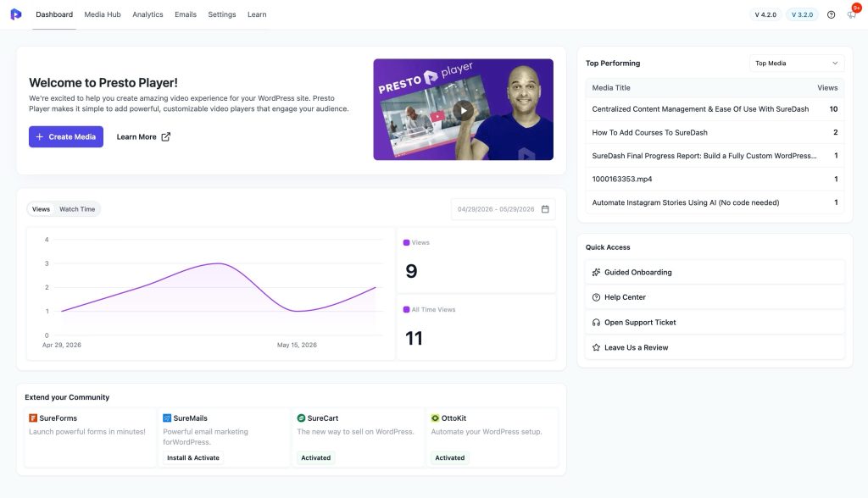
Task: Open the Emails tab
Action: click(x=186, y=14)
